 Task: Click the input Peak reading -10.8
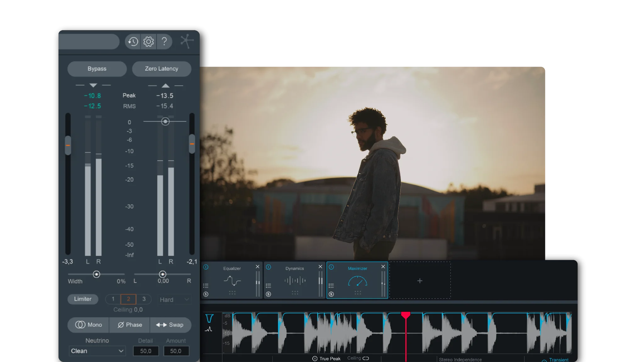click(x=92, y=96)
